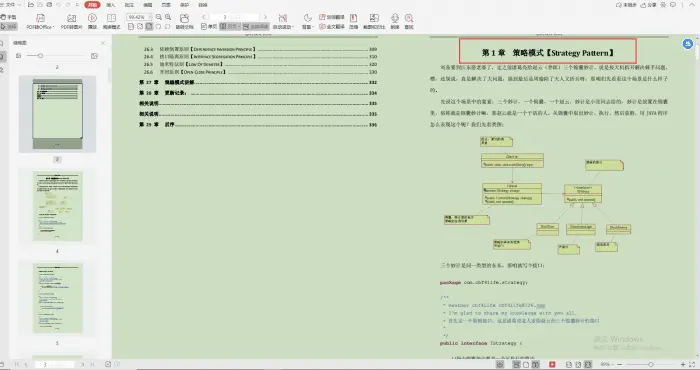700x370 pixels.
Task: Open the more options vertical dots menu
Action: click(x=683, y=5)
